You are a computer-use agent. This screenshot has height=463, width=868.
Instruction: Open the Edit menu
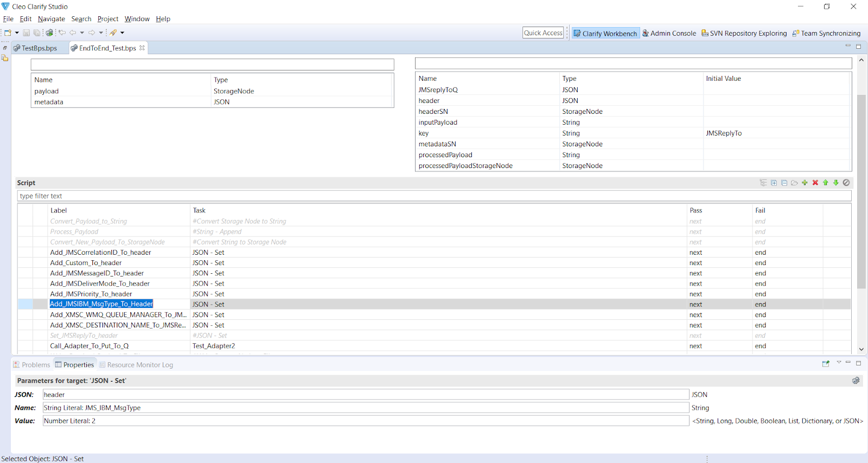[25, 18]
